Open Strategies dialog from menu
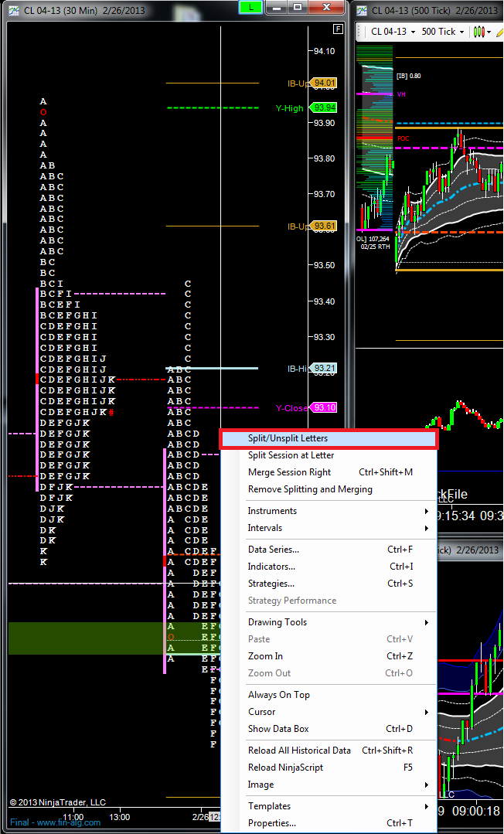Viewport: 504px width, 834px height. [329, 584]
